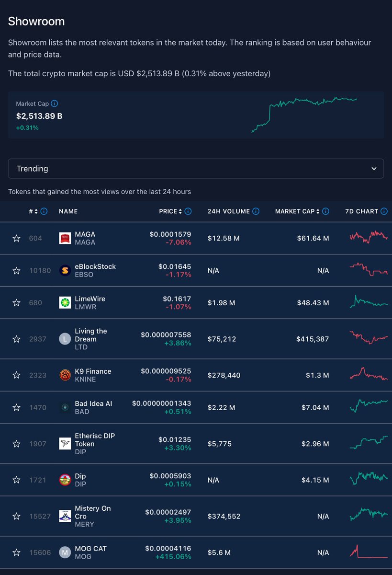View LimeWire 7-day chart sparkline
The width and height of the screenshot is (392, 575).
click(x=369, y=302)
